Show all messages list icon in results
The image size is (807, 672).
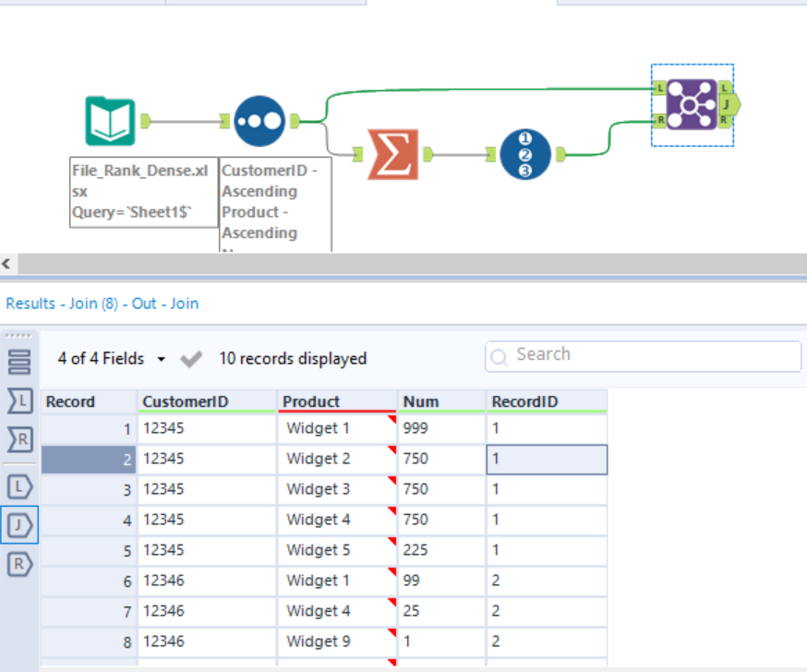pos(19,362)
